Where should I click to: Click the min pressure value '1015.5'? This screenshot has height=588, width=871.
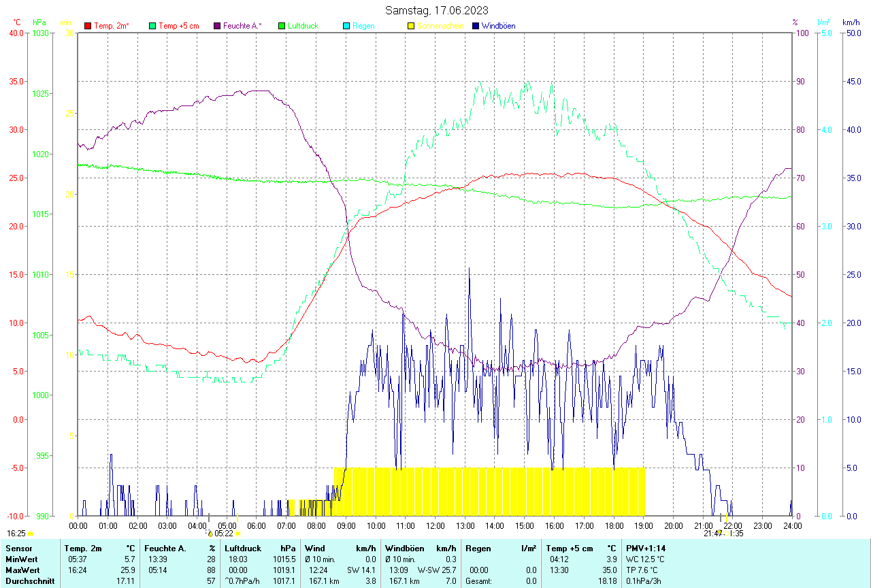click(284, 559)
